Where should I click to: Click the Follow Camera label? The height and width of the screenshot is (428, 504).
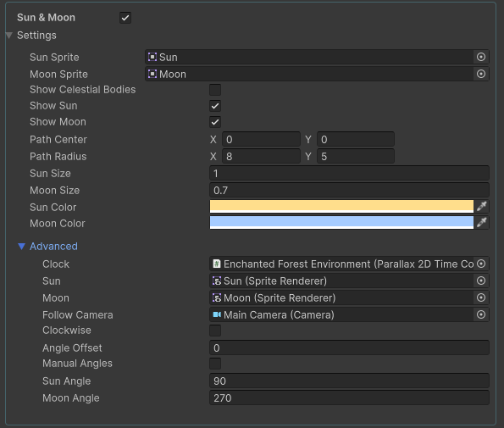pos(77,314)
